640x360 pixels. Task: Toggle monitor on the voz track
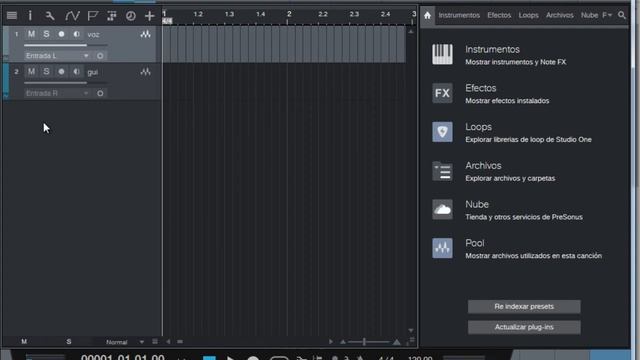[76, 34]
